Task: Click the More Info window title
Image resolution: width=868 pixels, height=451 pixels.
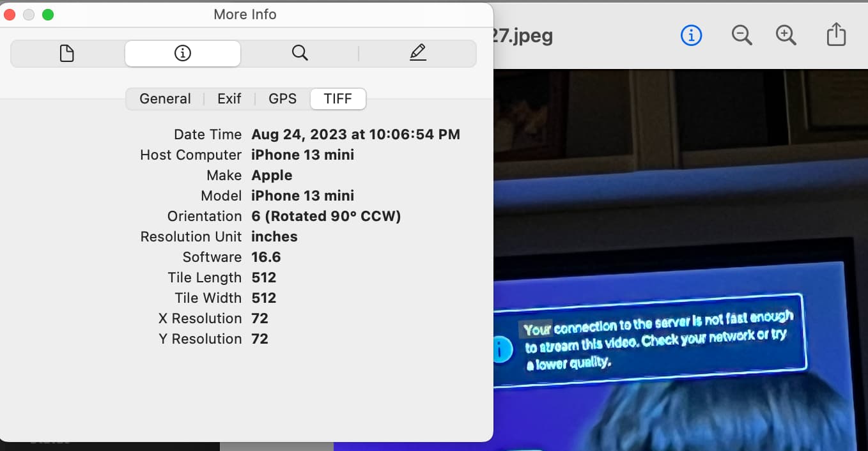Action: tap(245, 15)
